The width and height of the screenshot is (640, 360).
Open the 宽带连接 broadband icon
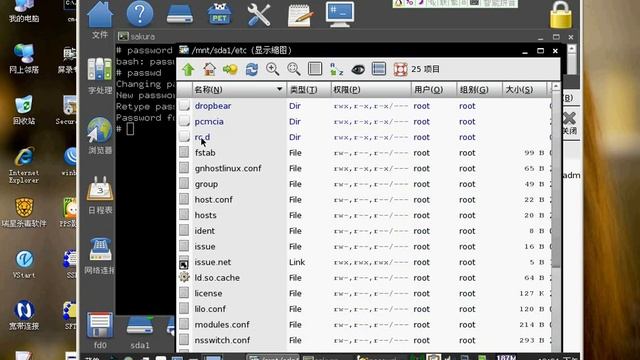pos(24,315)
